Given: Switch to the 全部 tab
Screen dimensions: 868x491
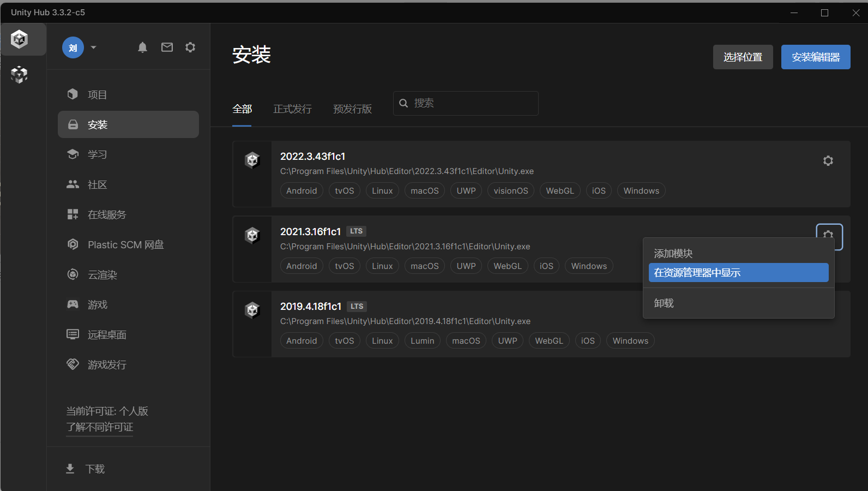Looking at the screenshot, I should [242, 109].
